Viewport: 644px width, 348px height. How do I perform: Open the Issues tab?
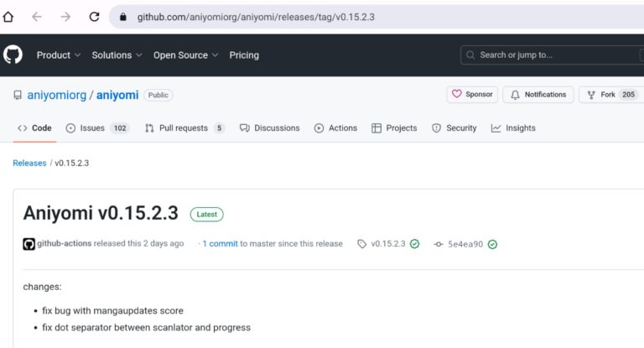pos(97,128)
